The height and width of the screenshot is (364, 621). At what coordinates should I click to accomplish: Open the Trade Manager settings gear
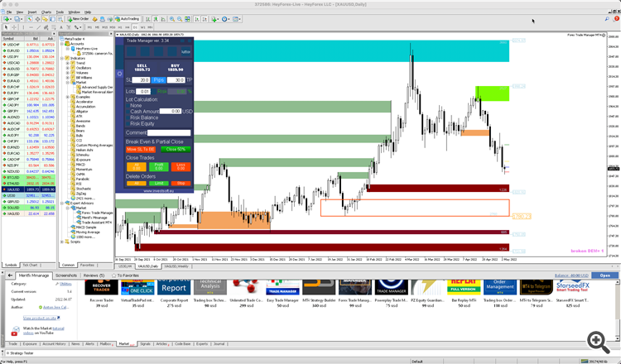click(119, 74)
